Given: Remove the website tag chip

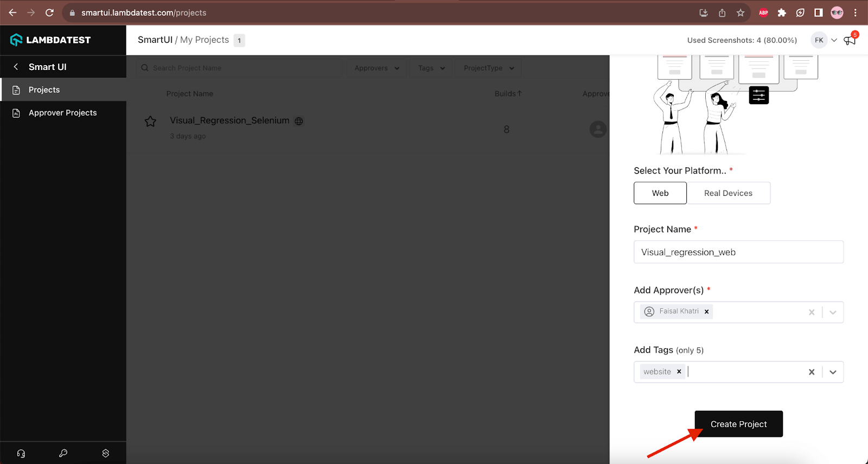Looking at the screenshot, I should 679,372.
